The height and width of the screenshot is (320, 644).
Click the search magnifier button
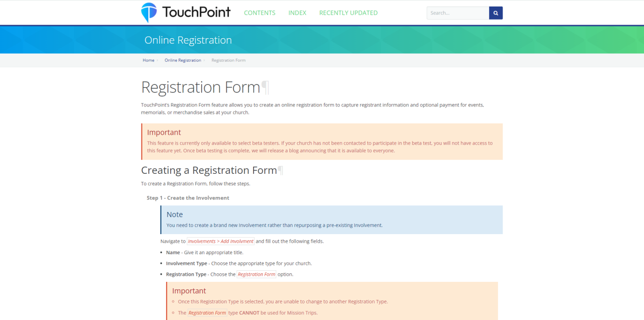coord(496,13)
